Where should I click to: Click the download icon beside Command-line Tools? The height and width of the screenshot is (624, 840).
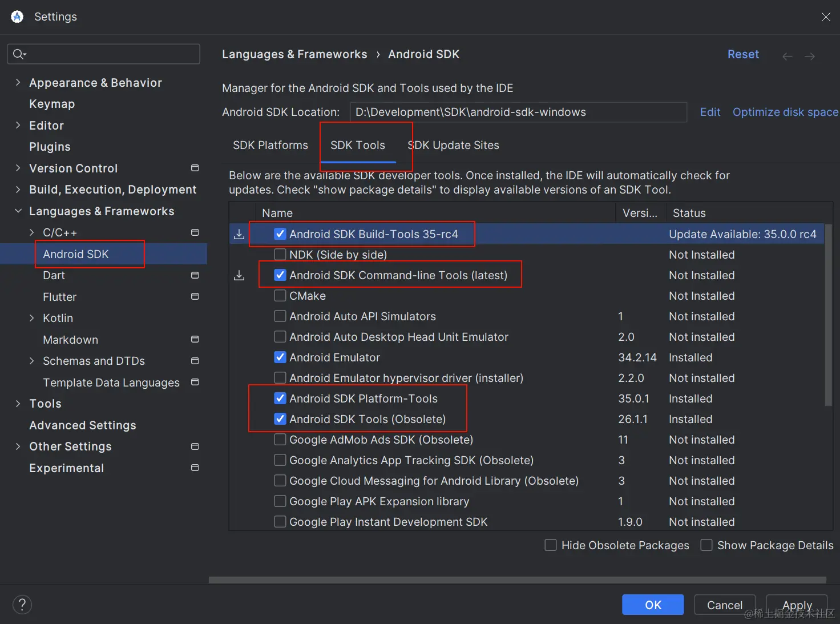click(239, 275)
